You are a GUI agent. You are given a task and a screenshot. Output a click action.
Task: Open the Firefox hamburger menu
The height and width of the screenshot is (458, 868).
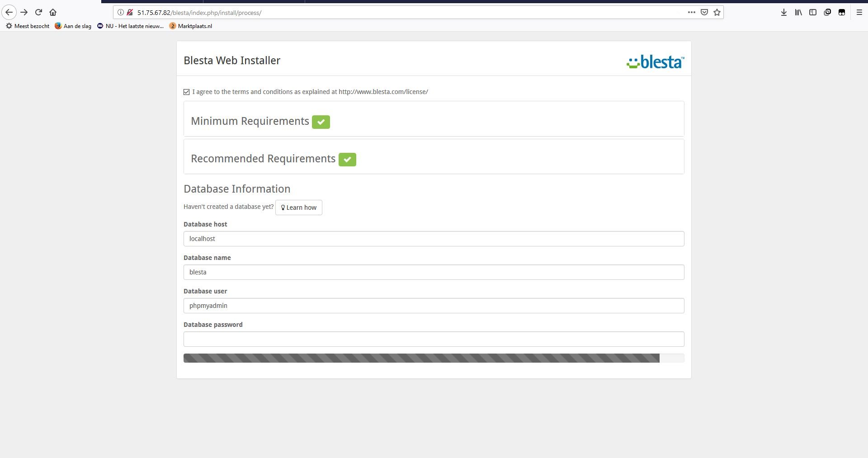click(859, 12)
